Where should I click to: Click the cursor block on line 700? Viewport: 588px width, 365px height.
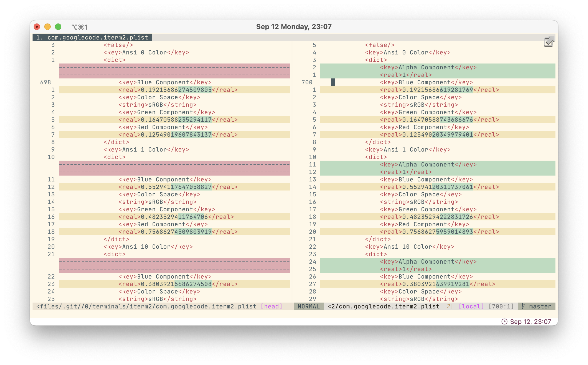click(x=333, y=82)
